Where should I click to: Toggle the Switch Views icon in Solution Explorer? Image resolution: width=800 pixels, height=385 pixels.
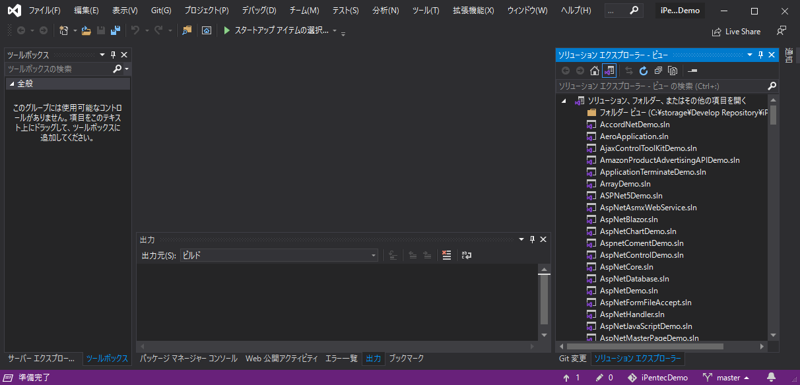(609, 70)
